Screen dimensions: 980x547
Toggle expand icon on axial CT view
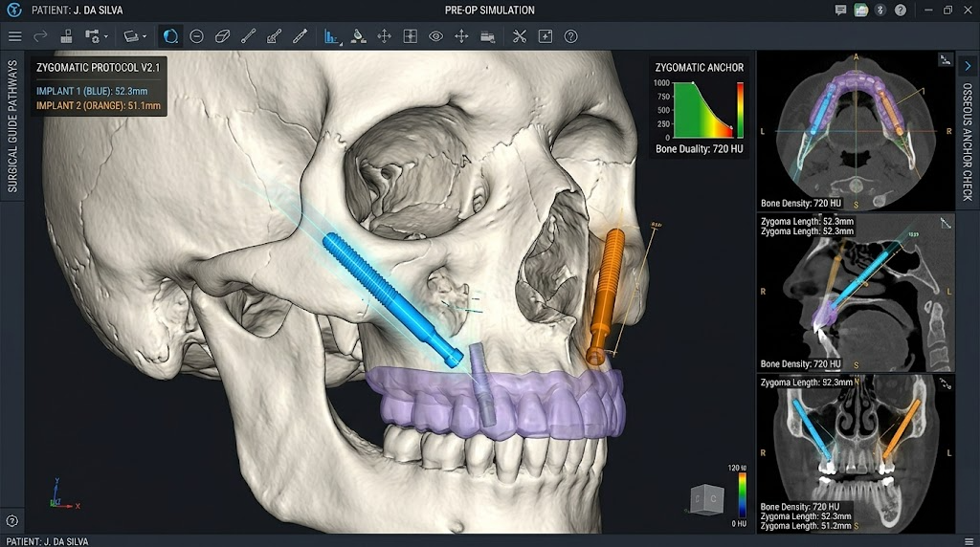(x=944, y=61)
